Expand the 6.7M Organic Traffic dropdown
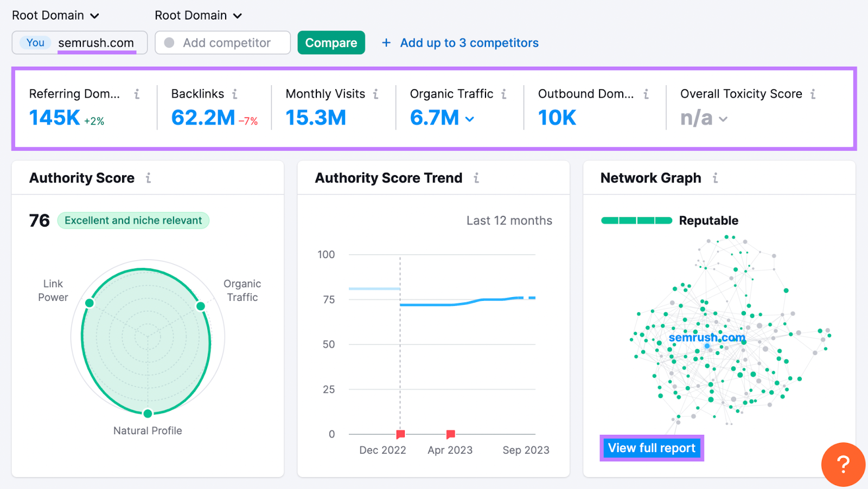The width and height of the screenshot is (868, 489). pyautogui.click(x=469, y=119)
